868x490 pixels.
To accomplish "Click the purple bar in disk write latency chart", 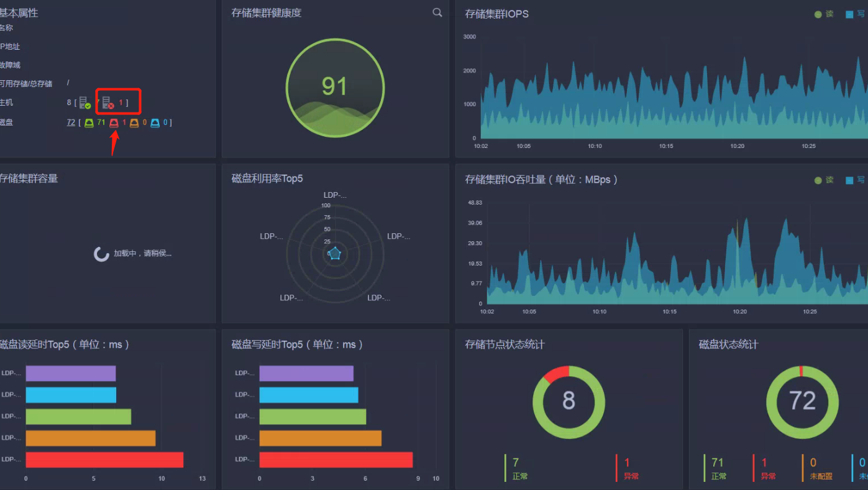I will point(306,373).
